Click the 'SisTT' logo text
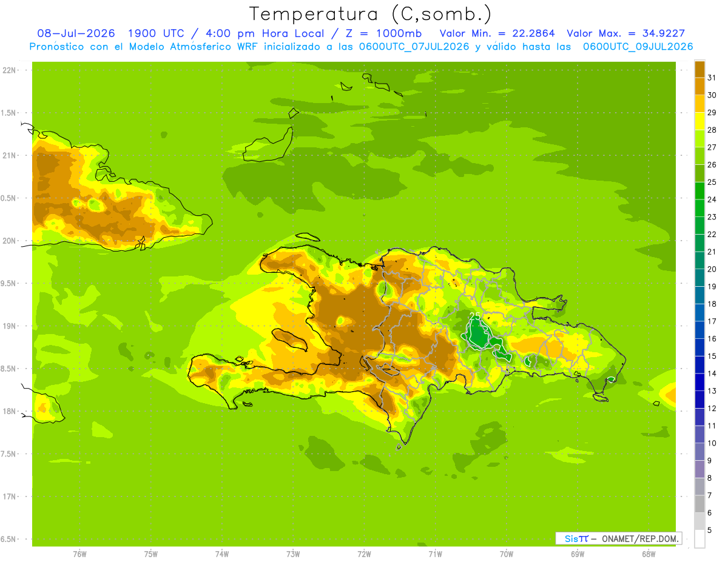This screenshot has width=728, height=562. pyautogui.click(x=576, y=538)
